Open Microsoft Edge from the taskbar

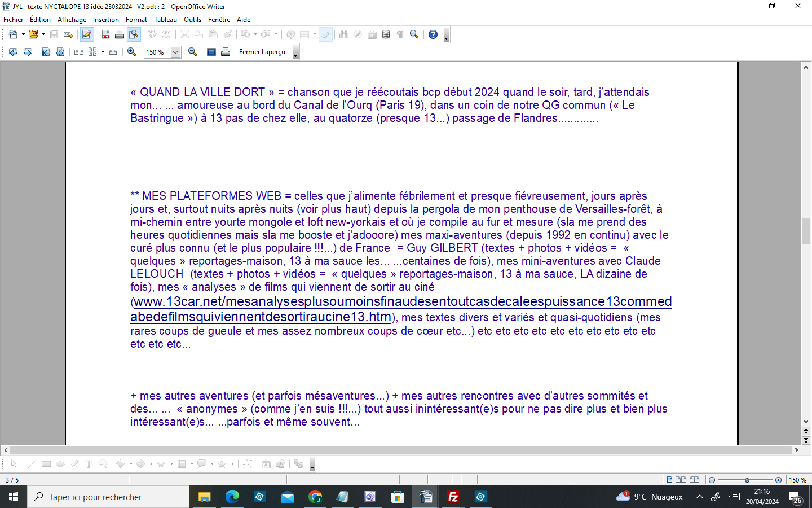232,497
